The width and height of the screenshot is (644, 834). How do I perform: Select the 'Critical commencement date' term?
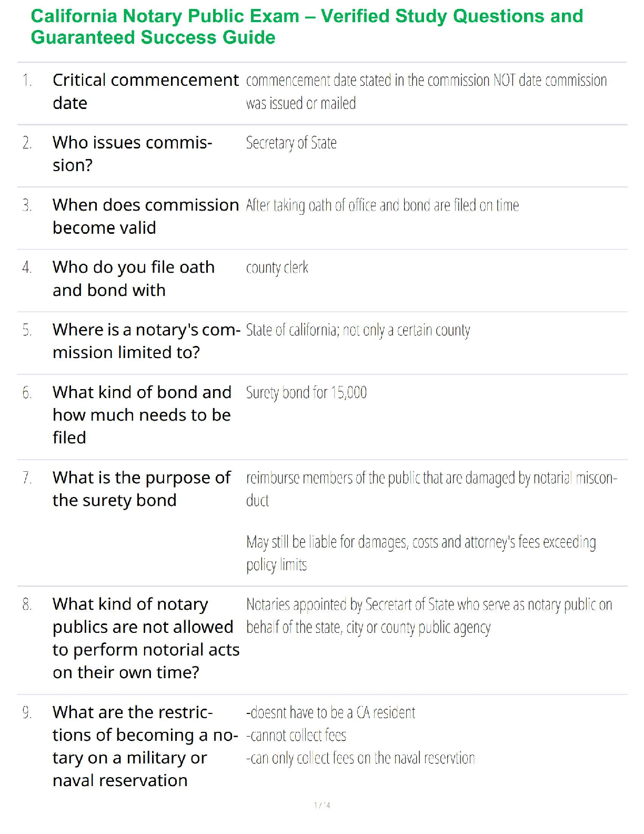point(146,92)
